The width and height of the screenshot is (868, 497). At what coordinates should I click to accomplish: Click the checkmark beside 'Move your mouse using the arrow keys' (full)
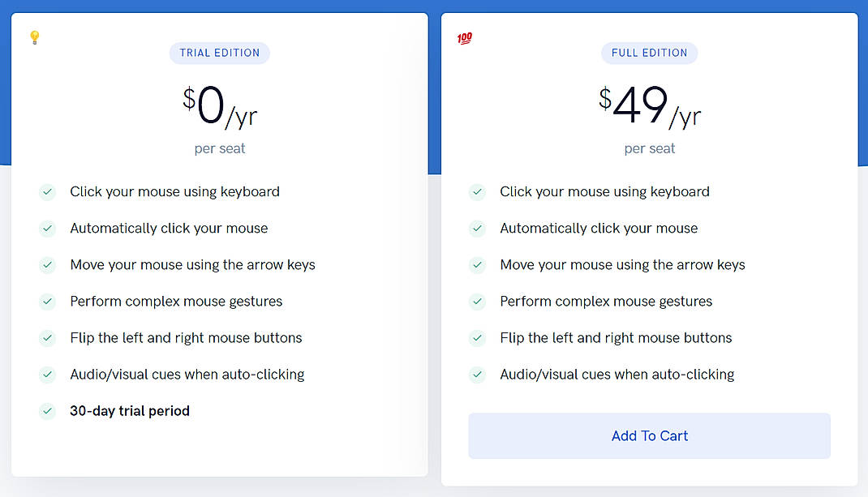tap(477, 265)
